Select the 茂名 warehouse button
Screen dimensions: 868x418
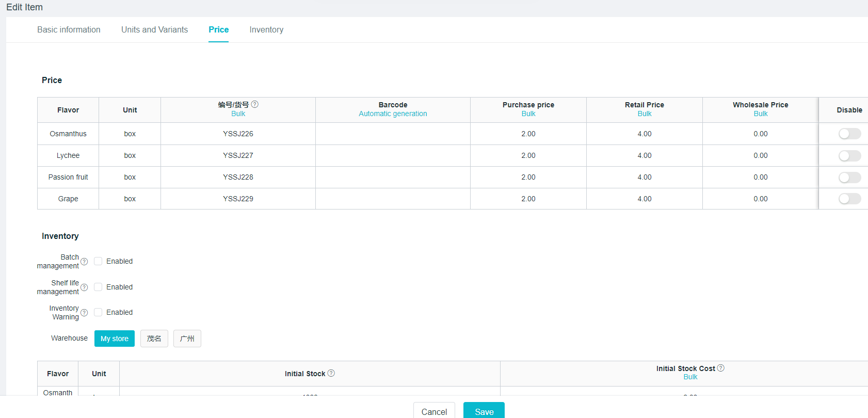[154, 339]
